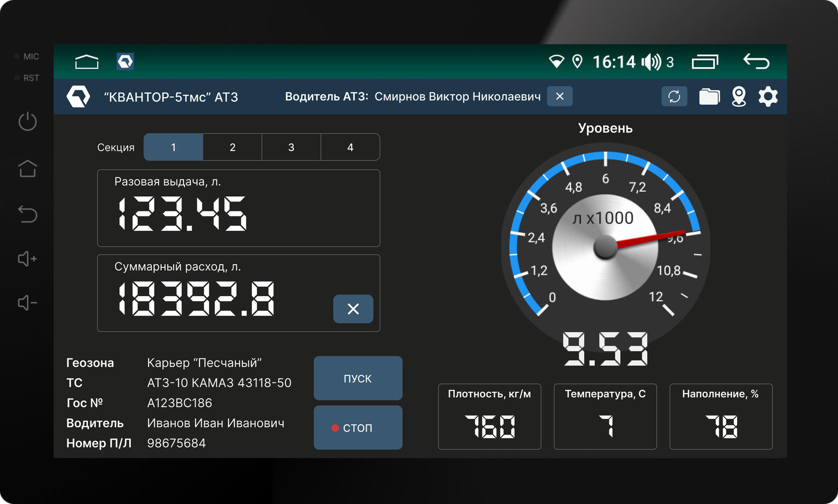Viewport: 838px width, 504px height.
Task: Switch to section 2
Action: [232, 147]
